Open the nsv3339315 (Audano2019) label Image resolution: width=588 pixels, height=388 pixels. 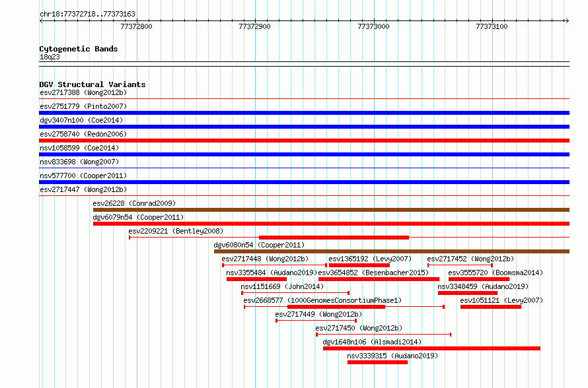tap(392, 356)
